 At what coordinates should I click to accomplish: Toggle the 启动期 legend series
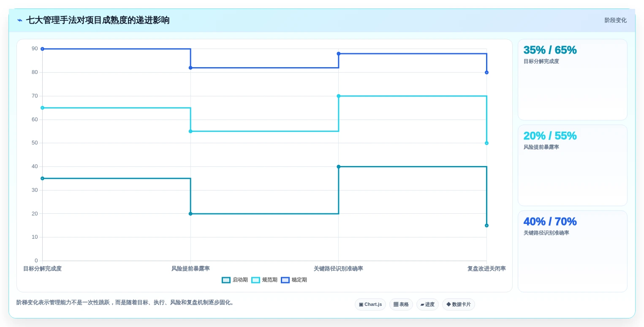point(235,280)
